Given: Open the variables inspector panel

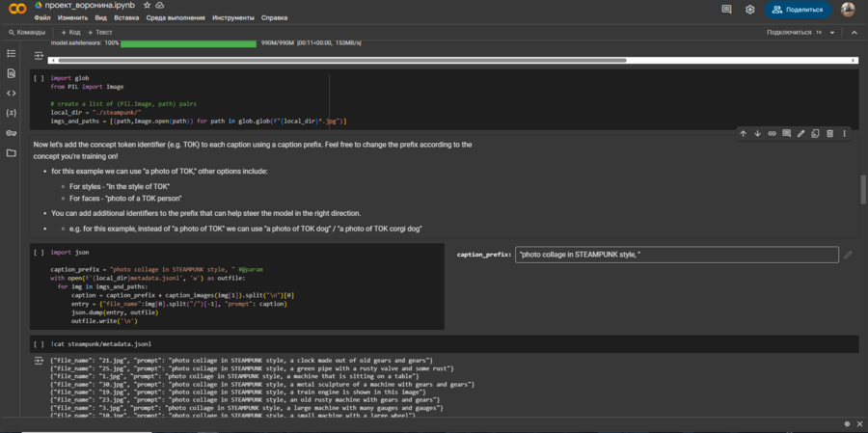Looking at the screenshot, I should pyautogui.click(x=11, y=113).
